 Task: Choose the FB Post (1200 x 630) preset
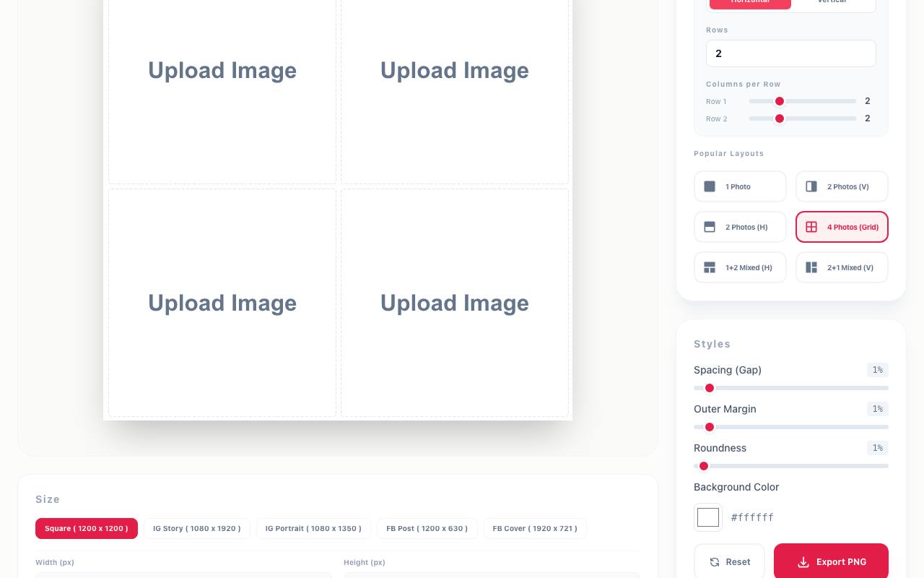[427, 528]
